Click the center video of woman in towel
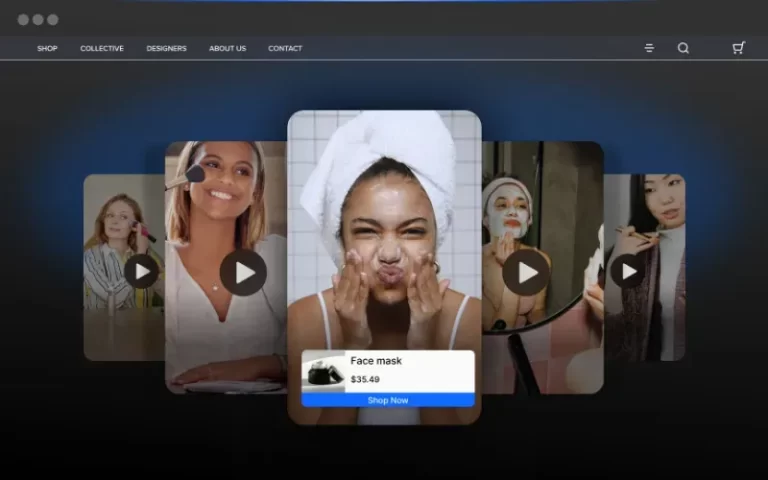Image resolution: width=768 pixels, height=480 pixels. [x=384, y=220]
